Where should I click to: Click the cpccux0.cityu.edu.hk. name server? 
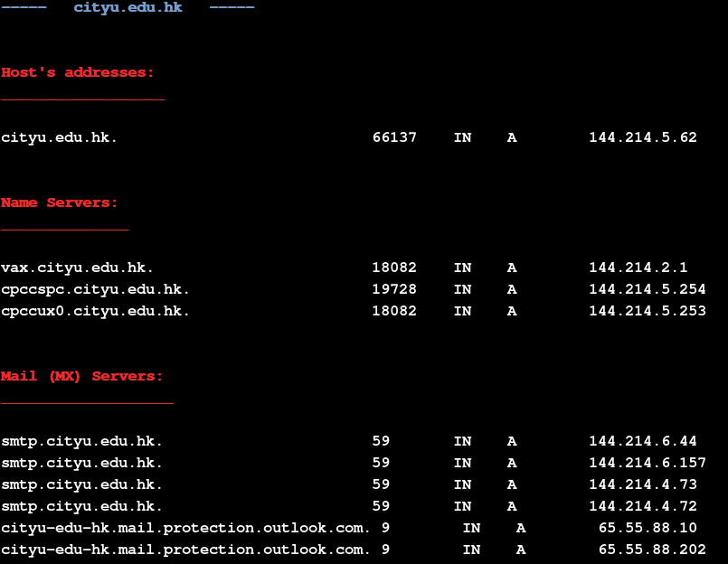96,311
